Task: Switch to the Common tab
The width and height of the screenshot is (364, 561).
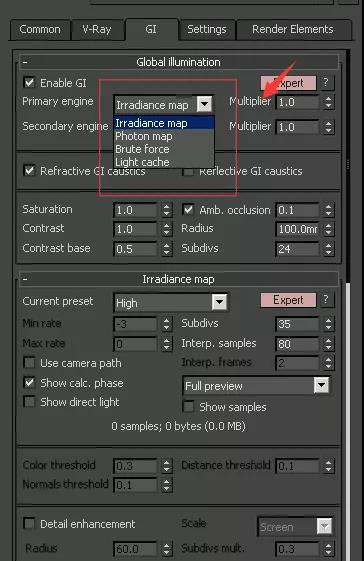Action: tap(40, 29)
